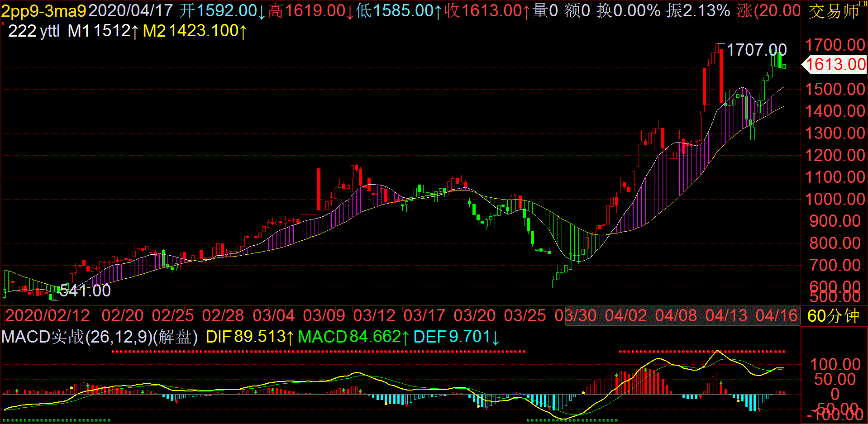Click the 03/30 date on the time axis
Viewport: 868px width, 424px height.
576,315
